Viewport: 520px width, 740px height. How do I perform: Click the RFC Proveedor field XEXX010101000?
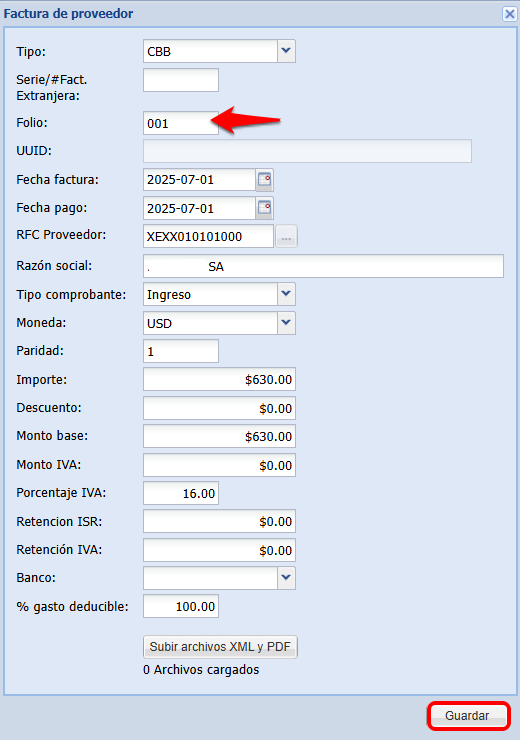point(209,236)
